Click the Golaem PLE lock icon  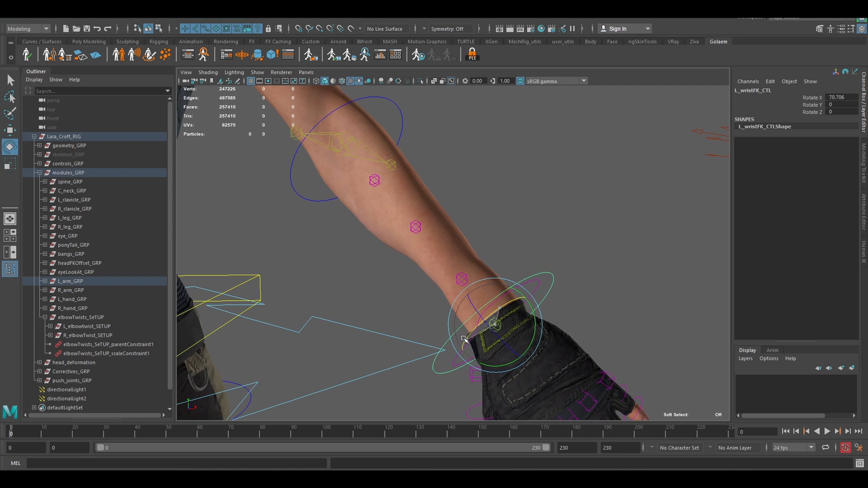click(472, 54)
